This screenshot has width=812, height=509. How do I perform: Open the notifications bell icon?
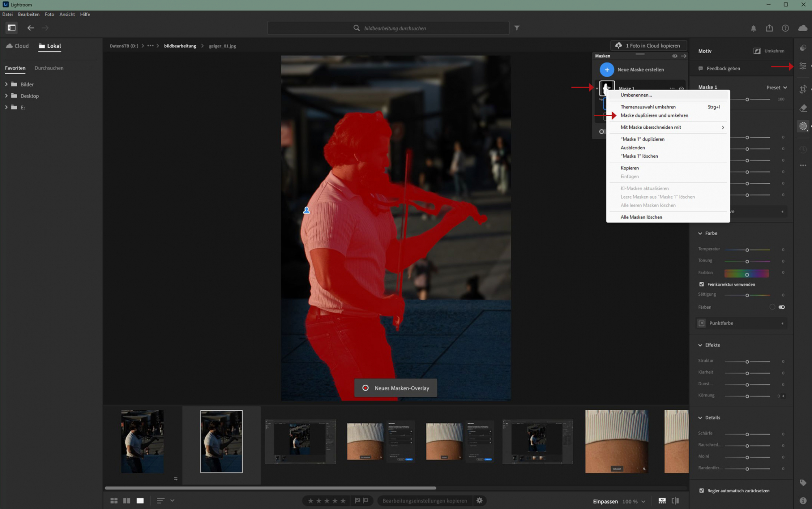pyautogui.click(x=753, y=28)
